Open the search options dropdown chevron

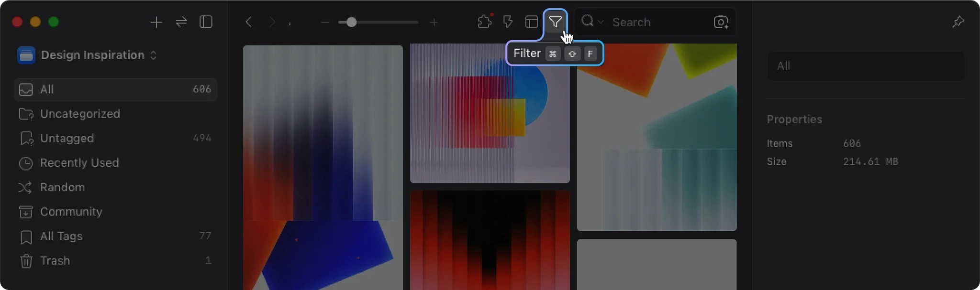pos(601,22)
